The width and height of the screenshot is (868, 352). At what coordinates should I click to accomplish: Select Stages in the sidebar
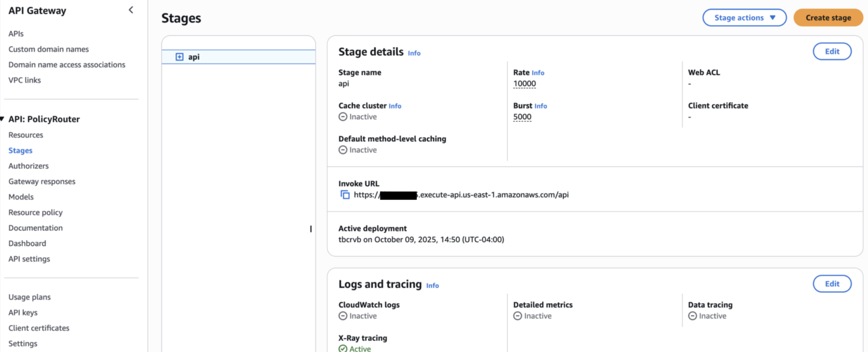[x=21, y=150]
